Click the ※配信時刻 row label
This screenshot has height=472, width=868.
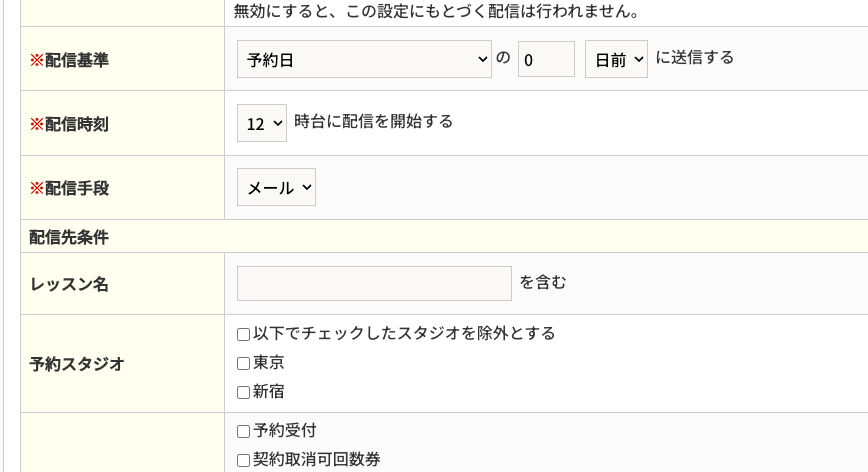[69, 124]
